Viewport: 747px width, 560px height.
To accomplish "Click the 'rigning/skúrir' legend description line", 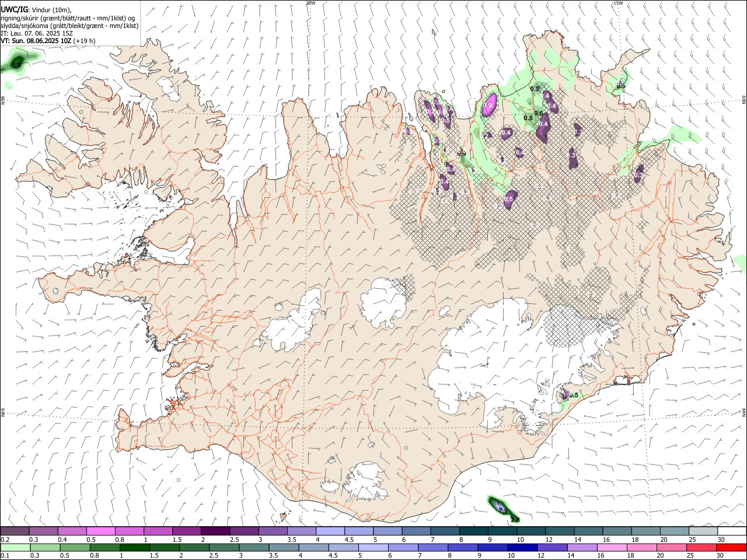I will [68, 18].
